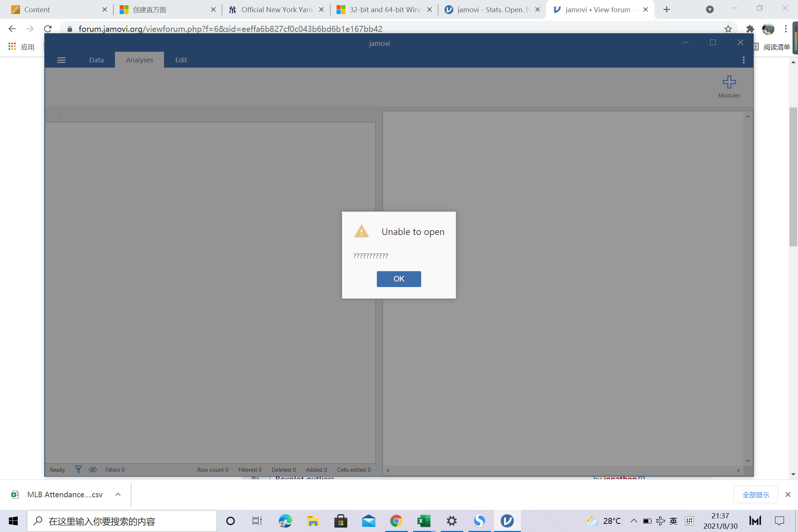Click the 英 input language indicator
This screenshot has width=798, height=532.
673,521
